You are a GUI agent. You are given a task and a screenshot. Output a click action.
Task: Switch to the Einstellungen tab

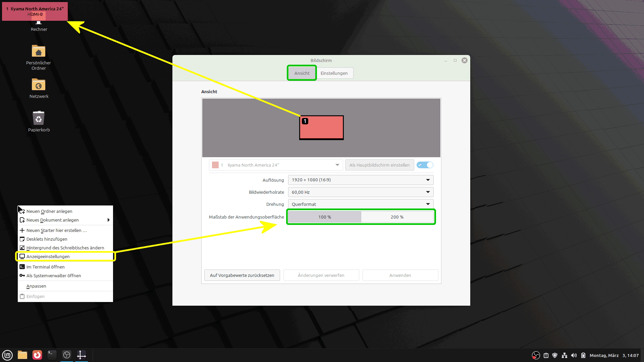[x=334, y=73]
